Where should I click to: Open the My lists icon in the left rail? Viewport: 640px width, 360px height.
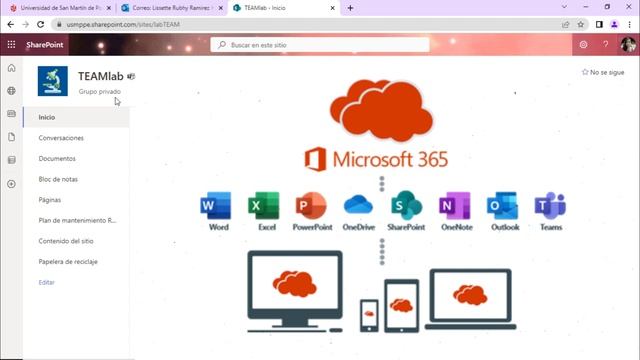pos(11,160)
